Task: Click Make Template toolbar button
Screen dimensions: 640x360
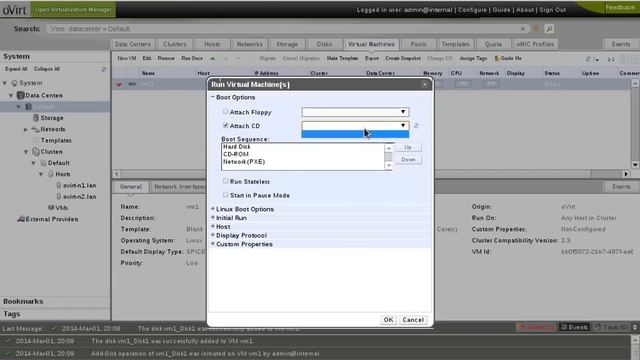Action: point(342,58)
